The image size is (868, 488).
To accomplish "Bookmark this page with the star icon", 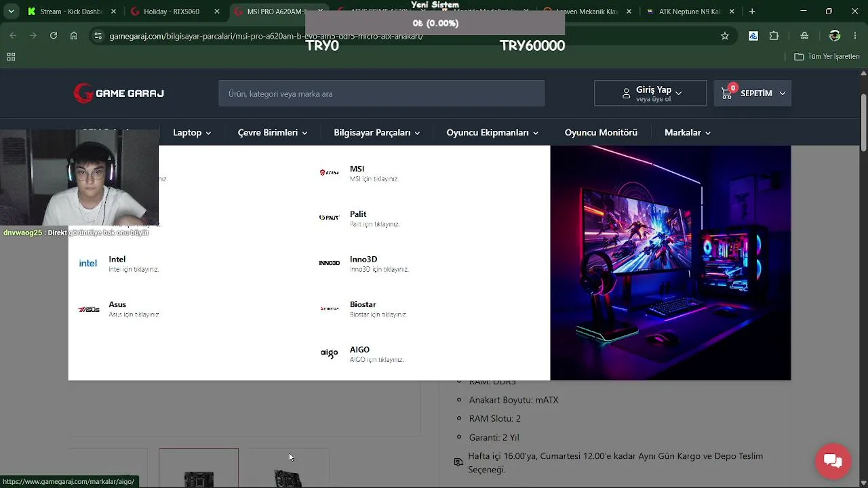I will 725,36.
